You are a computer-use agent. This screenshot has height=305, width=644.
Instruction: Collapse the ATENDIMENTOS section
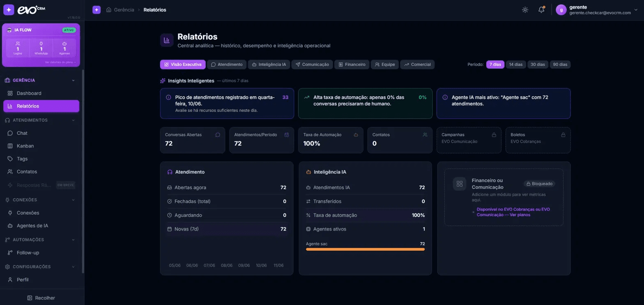click(x=74, y=120)
